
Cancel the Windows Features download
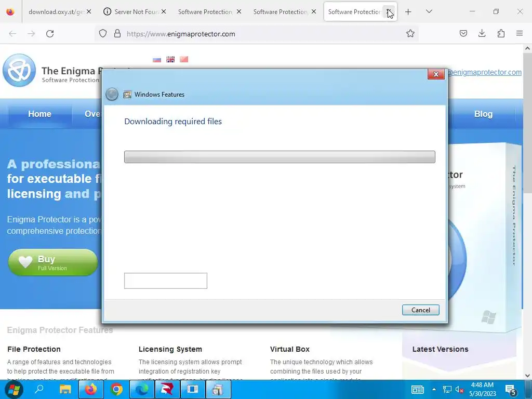pyautogui.click(x=421, y=310)
